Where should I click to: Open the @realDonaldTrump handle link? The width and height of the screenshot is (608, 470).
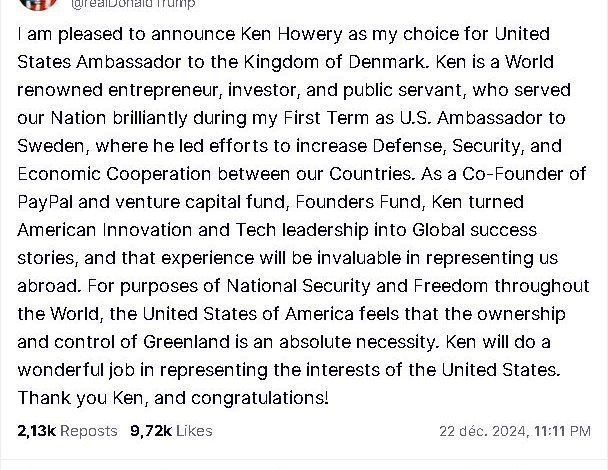(133, 4)
